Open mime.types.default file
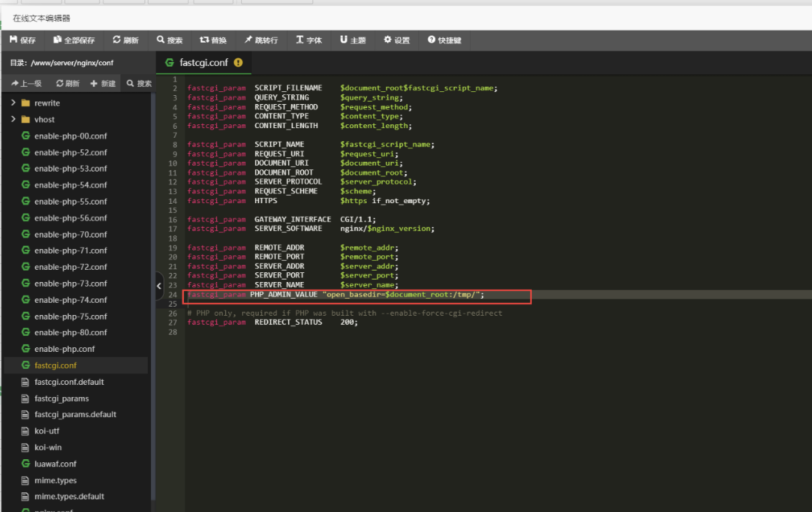 tap(69, 497)
